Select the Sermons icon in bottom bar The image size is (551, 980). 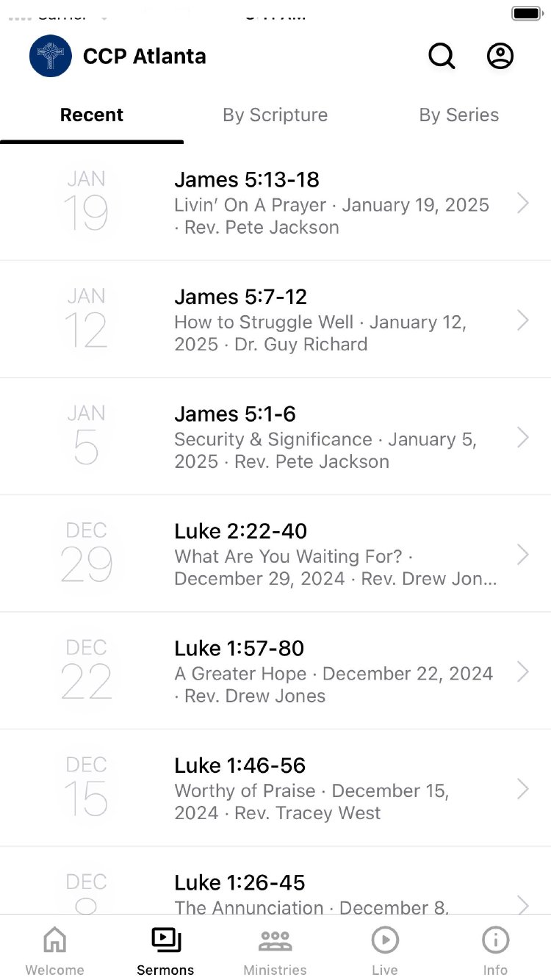coord(166,940)
